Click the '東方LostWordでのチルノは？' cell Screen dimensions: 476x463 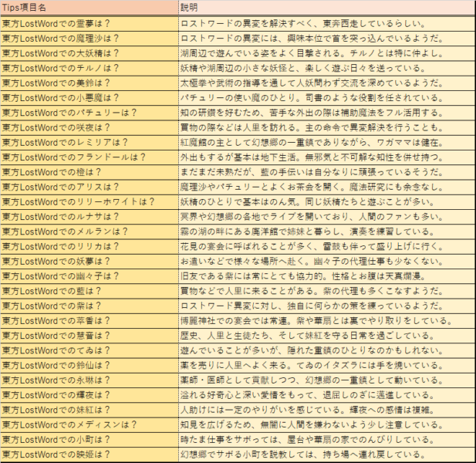tap(89, 68)
